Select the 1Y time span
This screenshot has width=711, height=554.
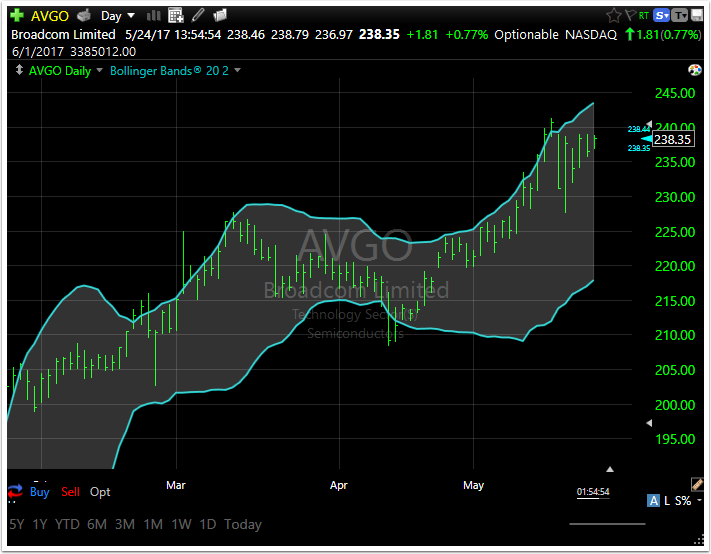click(40, 525)
